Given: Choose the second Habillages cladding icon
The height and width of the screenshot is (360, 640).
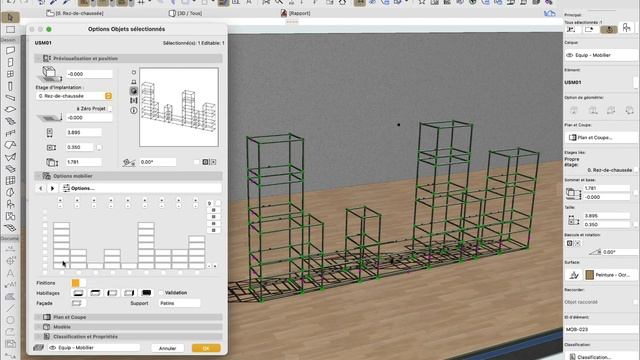Looking at the screenshot, I should (x=95, y=293).
